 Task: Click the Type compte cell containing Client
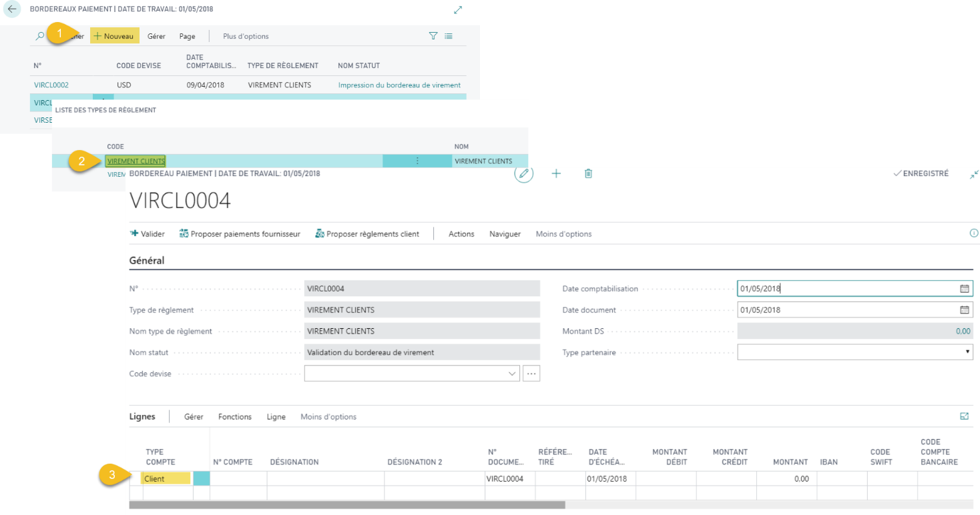point(166,478)
